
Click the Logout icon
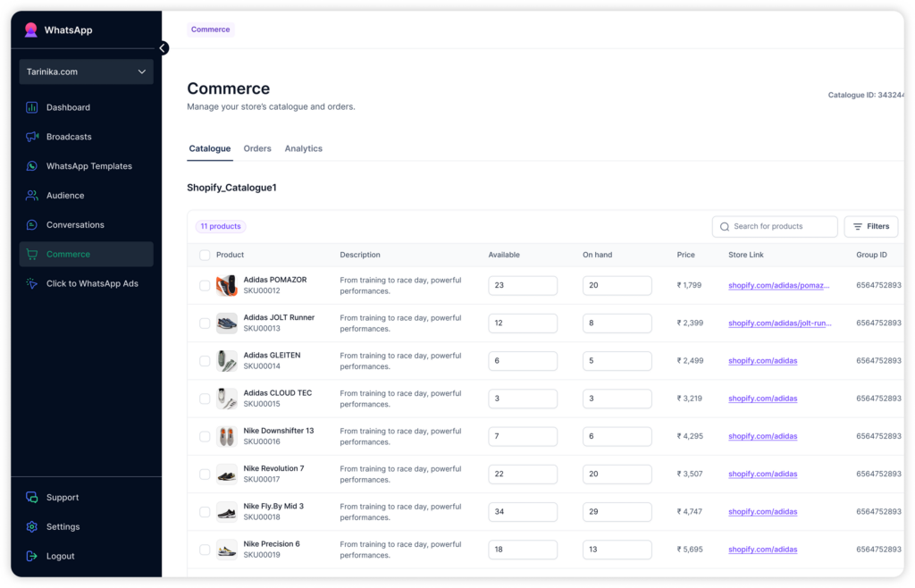31,556
